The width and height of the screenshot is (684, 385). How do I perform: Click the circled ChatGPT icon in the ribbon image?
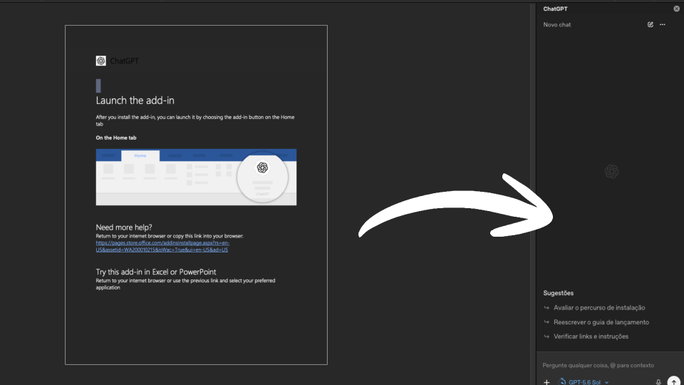click(262, 167)
